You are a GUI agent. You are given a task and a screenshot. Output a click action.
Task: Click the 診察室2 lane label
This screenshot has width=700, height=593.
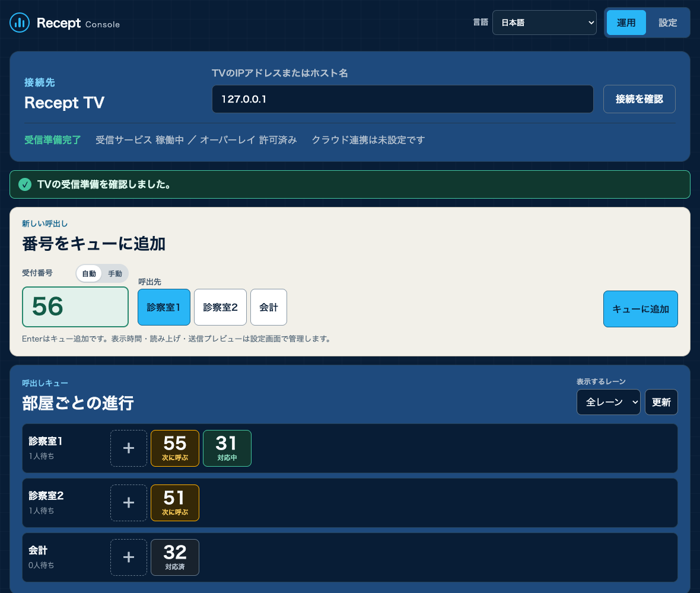coord(46,495)
